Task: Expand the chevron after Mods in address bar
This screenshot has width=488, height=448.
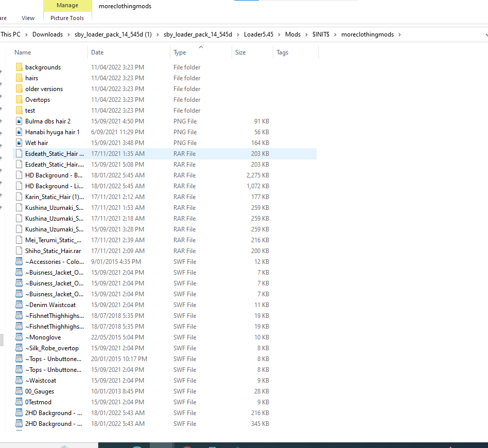Action: click(306, 34)
